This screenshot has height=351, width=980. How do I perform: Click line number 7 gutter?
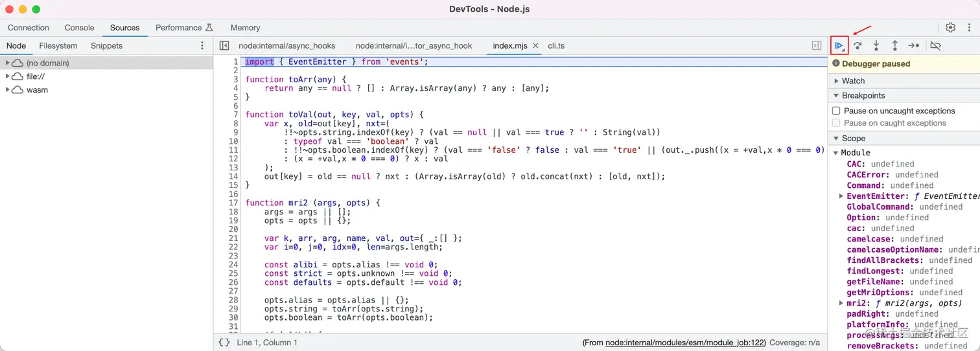(x=236, y=115)
